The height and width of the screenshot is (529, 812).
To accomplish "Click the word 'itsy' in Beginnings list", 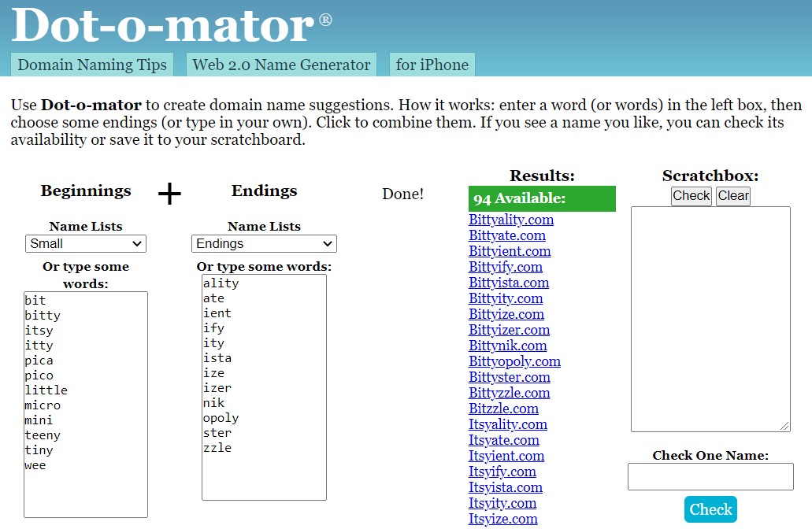I will (x=39, y=331).
